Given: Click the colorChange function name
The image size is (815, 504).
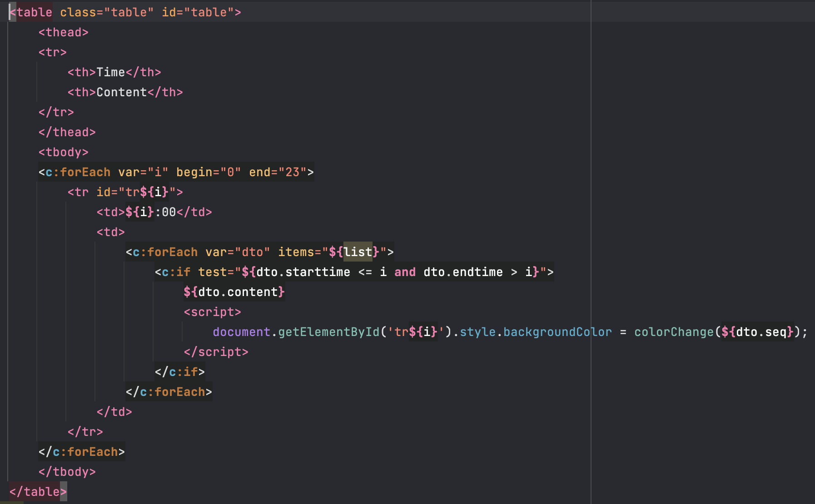Looking at the screenshot, I should (x=674, y=332).
